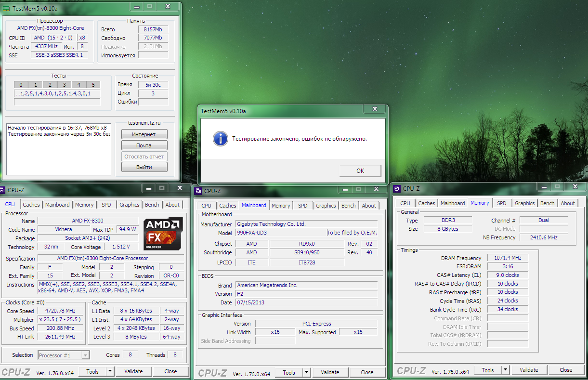This screenshot has height=380, width=588.
Task: Click Close in the Memory CPU-Z window
Action: click(x=566, y=370)
